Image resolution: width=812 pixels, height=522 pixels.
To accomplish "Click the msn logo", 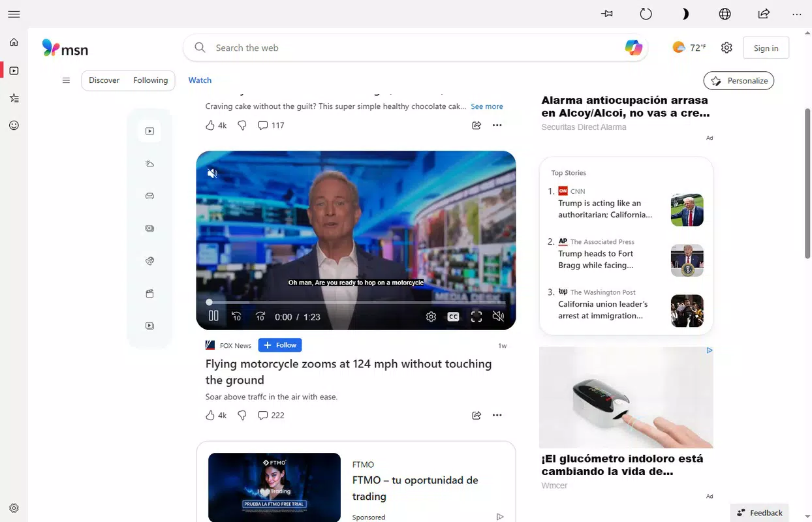I will click(65, 48).
